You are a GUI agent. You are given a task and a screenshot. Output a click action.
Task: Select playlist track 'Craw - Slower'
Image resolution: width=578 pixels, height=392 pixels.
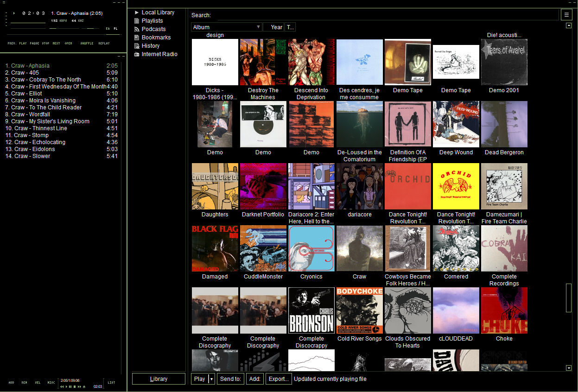(61, 156)
